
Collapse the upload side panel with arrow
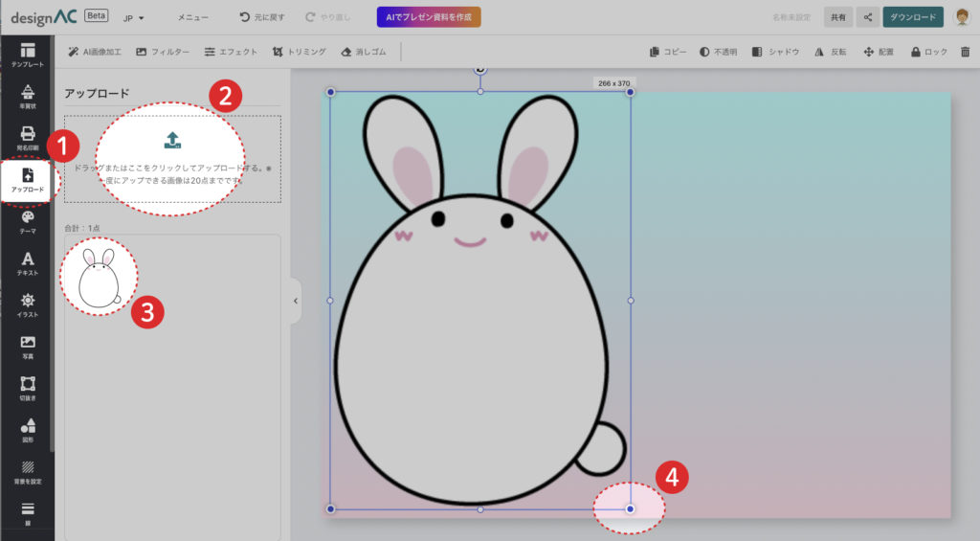click(x=295, y=301)
